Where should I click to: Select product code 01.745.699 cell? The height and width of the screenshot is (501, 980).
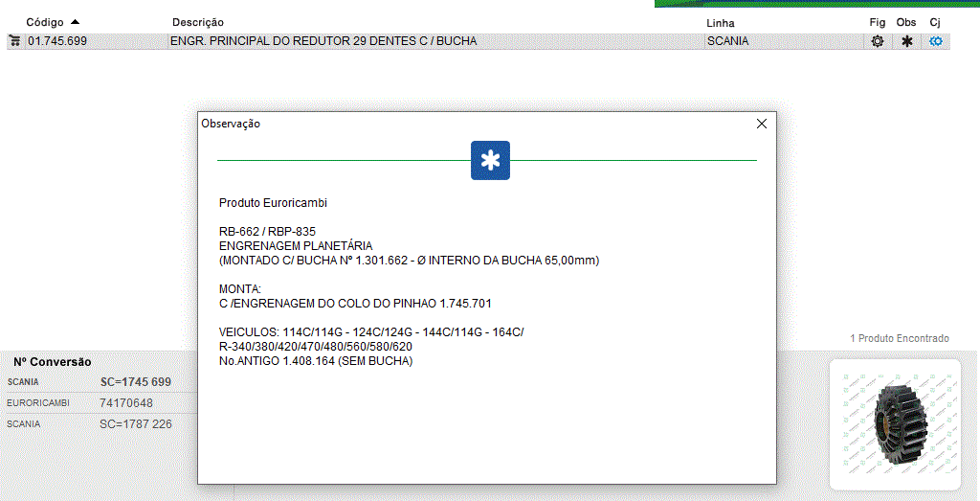point(57,41)
